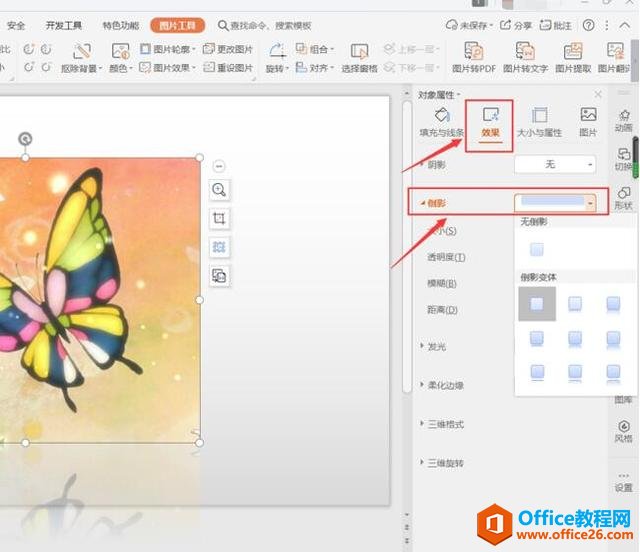
Task: Open the Rotate (旋转) dropdown
Action: coord(278,58)
